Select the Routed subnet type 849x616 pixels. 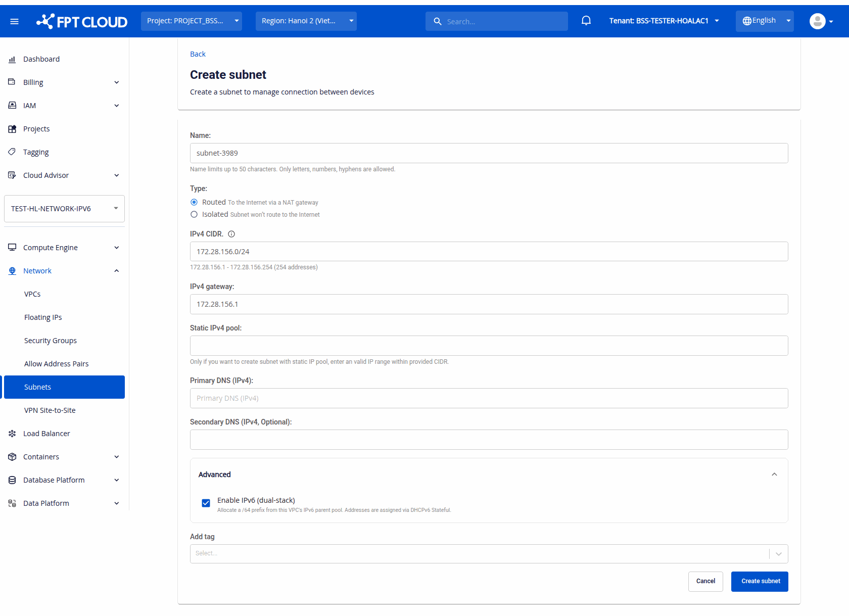point(194,202)
